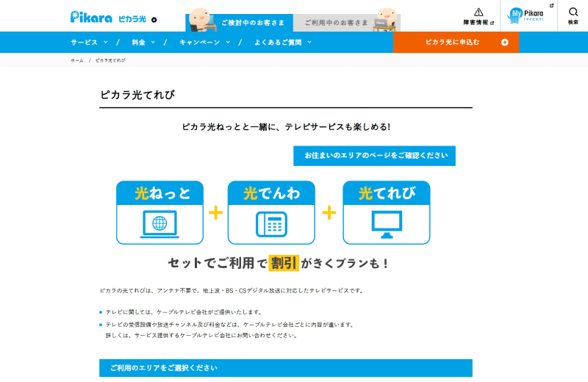Select the ご検討中のお客さま tab

[240, 23]
